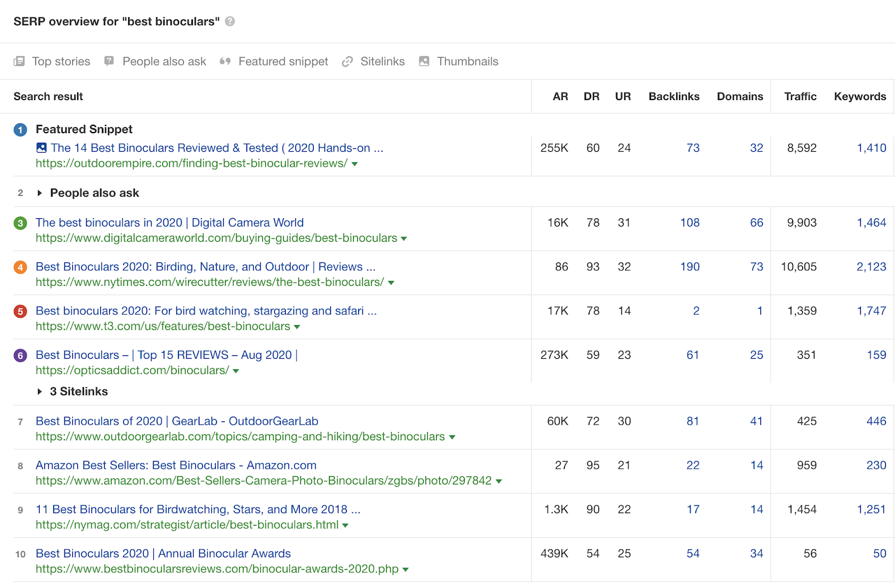Open the 'Best Binoculars 2020: Birding, Nature' result
The height and width of the screenshot is (588, 895).
click(206, 267)
